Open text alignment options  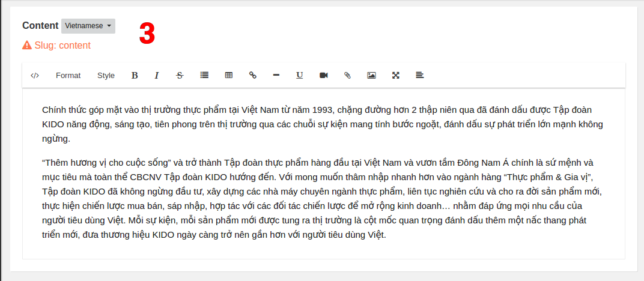(420, 76)
